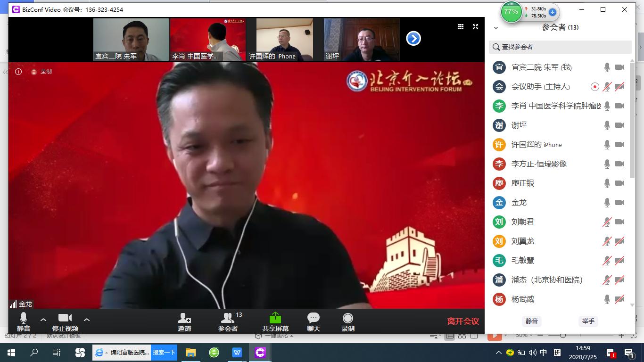The image size is (644, 362).
Task: Adjust the WPS zoom slider behind the meeting
Action: pos(563,336)
